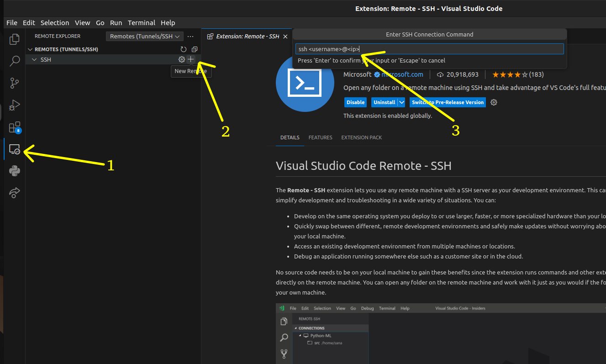Open Remote Explorer more actions ellipsis

[x=191, y=36]
